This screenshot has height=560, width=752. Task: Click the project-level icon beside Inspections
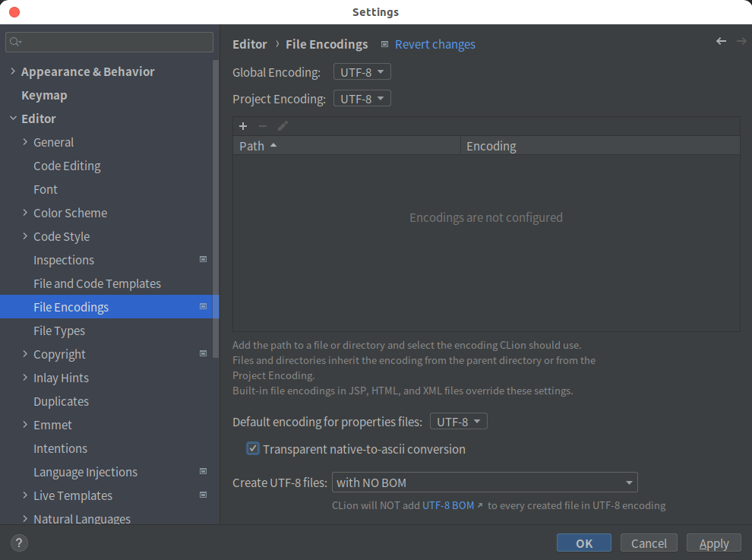point(203,259)
